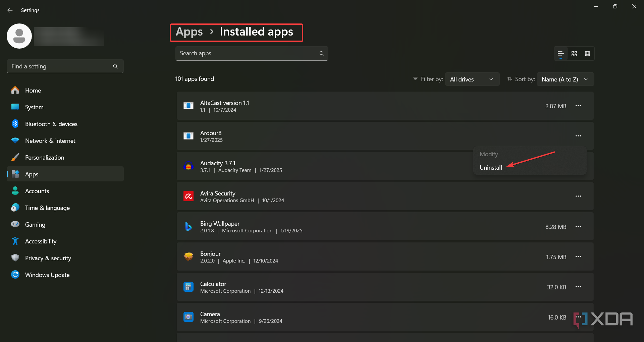Click the Bonjour app icon
Screen dimensions: 644x342
pyautogui.click(x=189, y=256)
